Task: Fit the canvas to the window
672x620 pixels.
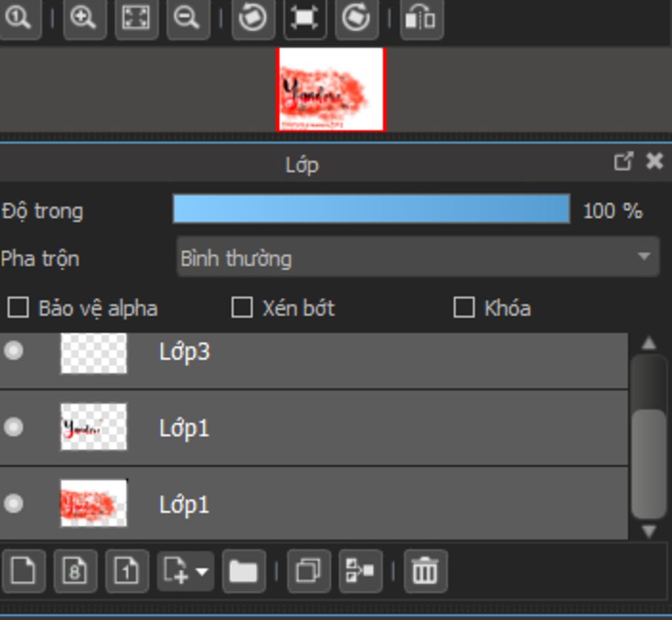Action: 136,18
